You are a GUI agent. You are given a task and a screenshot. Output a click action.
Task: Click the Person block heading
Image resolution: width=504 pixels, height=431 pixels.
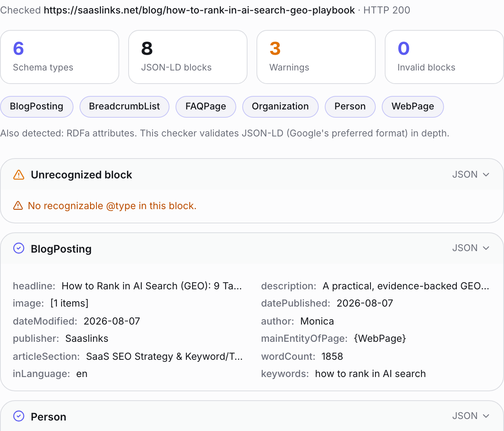pyautogui.click(x=48, y=417)
